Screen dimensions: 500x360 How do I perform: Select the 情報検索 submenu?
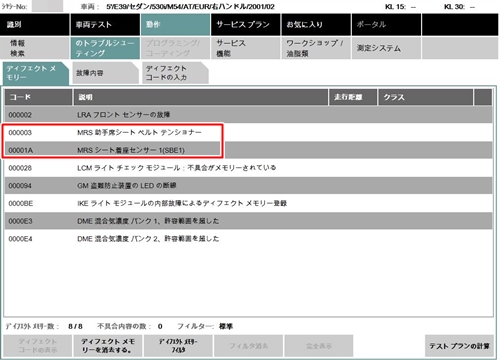point(35,48)
